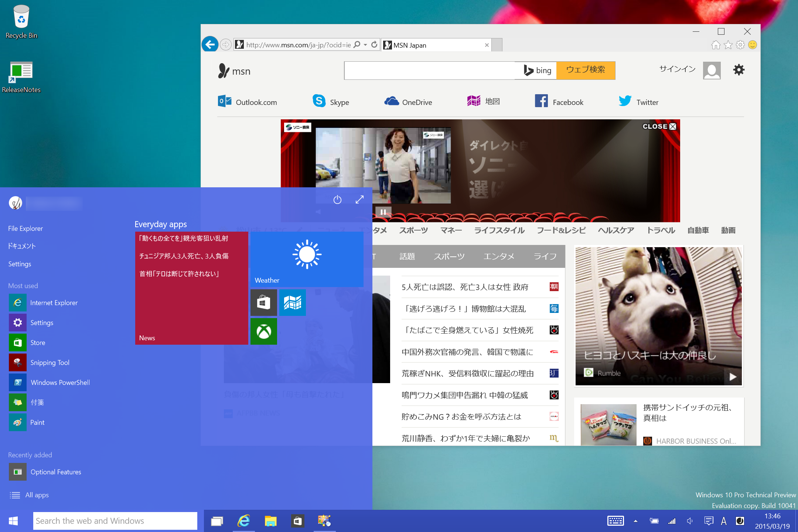This screenshot has height=532, width=798.
Task: Open Task View from the taskbar
Action: (x=217, y=521)
